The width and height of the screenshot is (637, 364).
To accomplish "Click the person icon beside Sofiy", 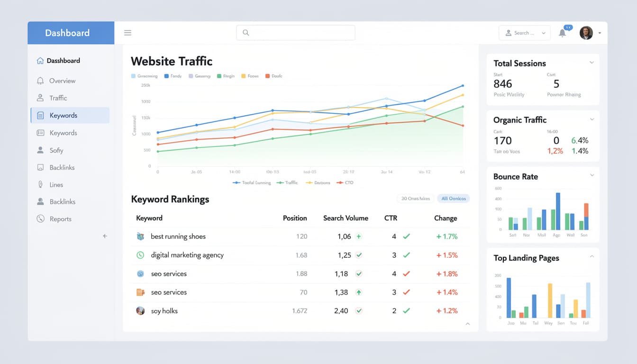I will tap(40, 150).
